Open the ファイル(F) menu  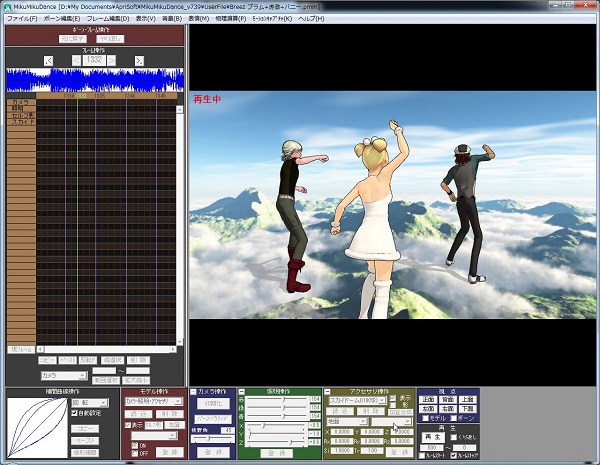(22, 18)
